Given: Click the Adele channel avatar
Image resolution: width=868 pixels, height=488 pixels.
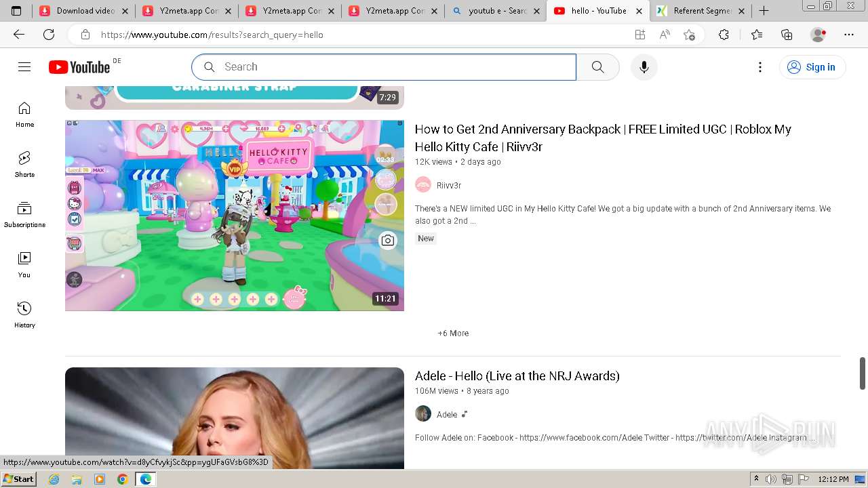Looking at the screenshot, I should (x=423, y=414).
